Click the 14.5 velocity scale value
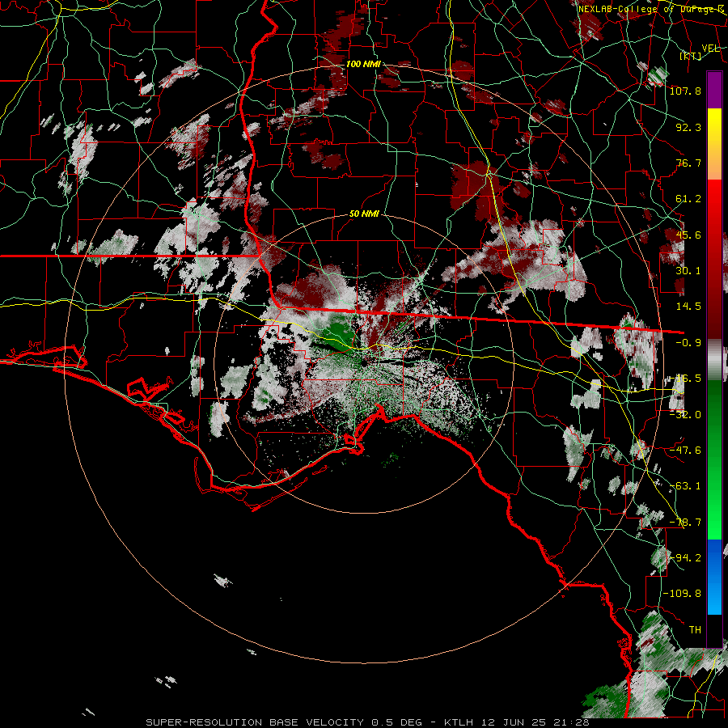The height and width of the screenshot is (728, 728). pyautogui.click(x=688, y=307)
